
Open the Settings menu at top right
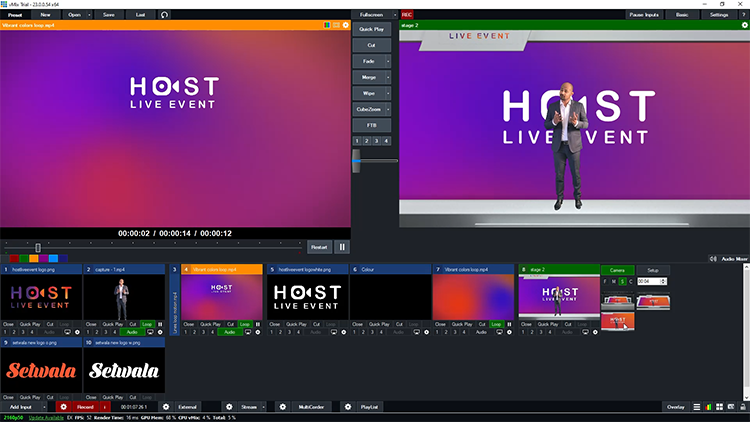[719, 15]
